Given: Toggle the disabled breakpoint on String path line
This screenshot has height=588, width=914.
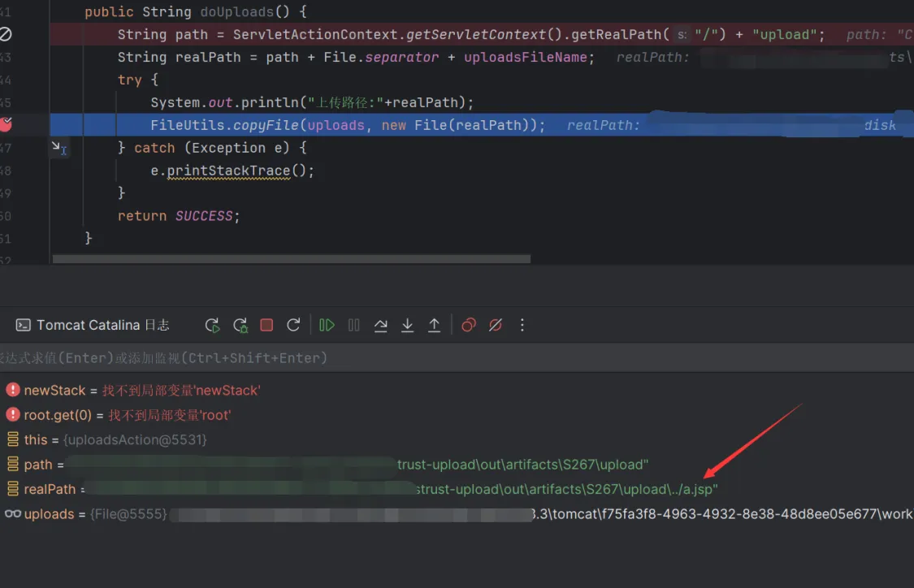Looking at the screenshot, I should [6, 34].
